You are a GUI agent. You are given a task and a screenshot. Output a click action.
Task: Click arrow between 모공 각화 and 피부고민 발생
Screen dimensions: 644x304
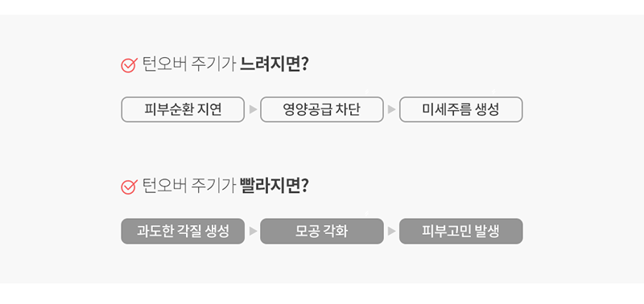(392, 231)
